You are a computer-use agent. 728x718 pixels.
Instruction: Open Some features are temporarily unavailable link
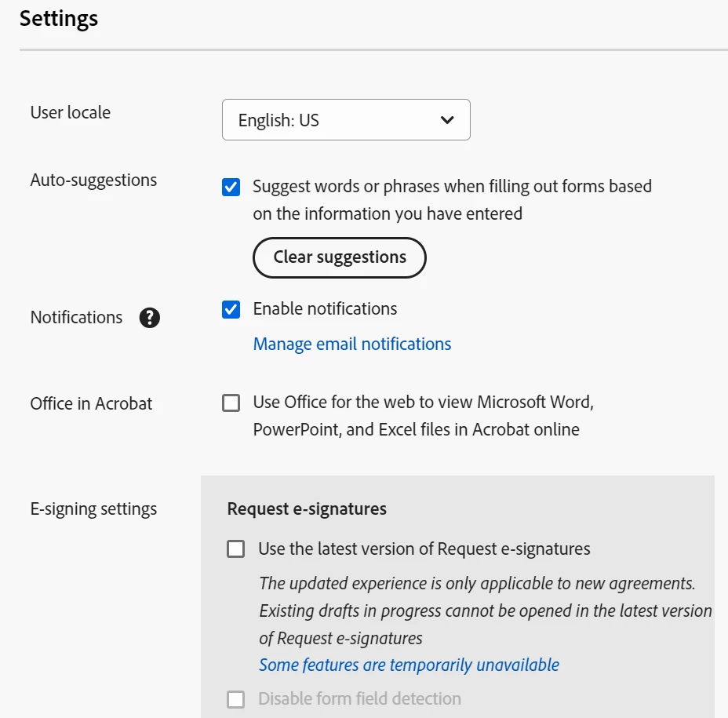[409, 665]
